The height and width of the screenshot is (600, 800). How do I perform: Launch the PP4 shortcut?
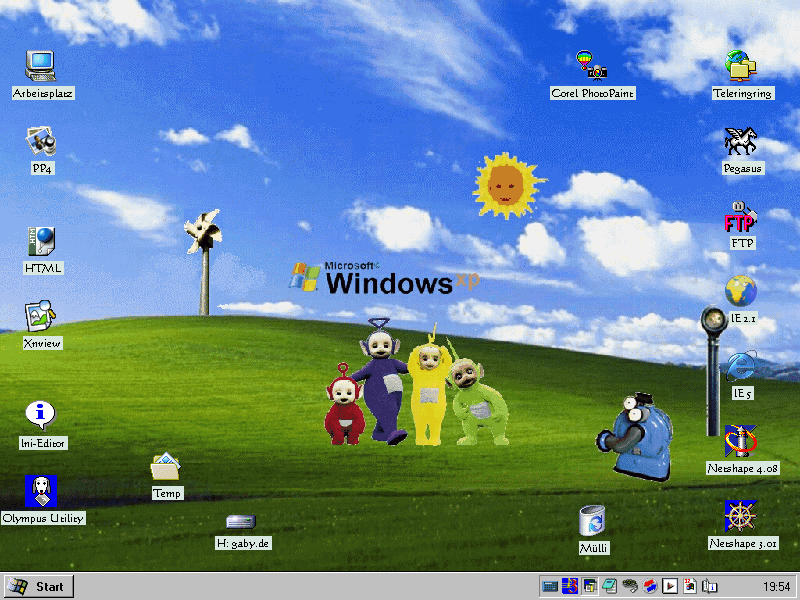(x=42, y=142)
